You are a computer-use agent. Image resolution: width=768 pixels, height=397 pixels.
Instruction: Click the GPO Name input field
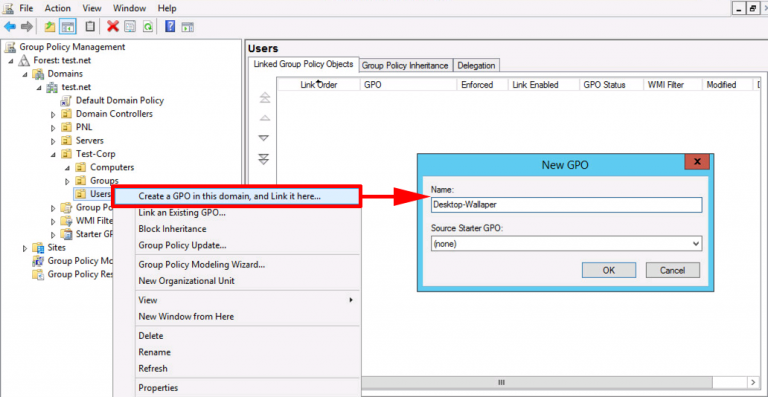pyautogui.click(x=566, y=205)
